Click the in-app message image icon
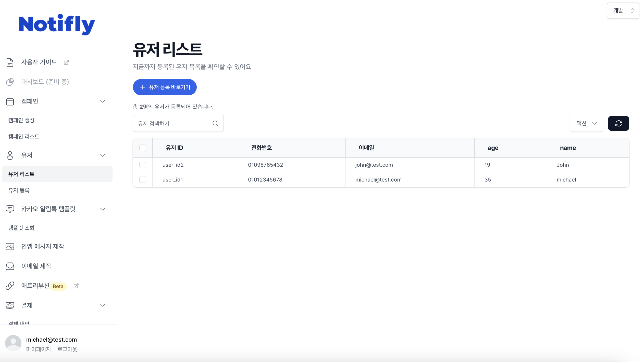This screenshot has height=362, width=644. [10, 247]
